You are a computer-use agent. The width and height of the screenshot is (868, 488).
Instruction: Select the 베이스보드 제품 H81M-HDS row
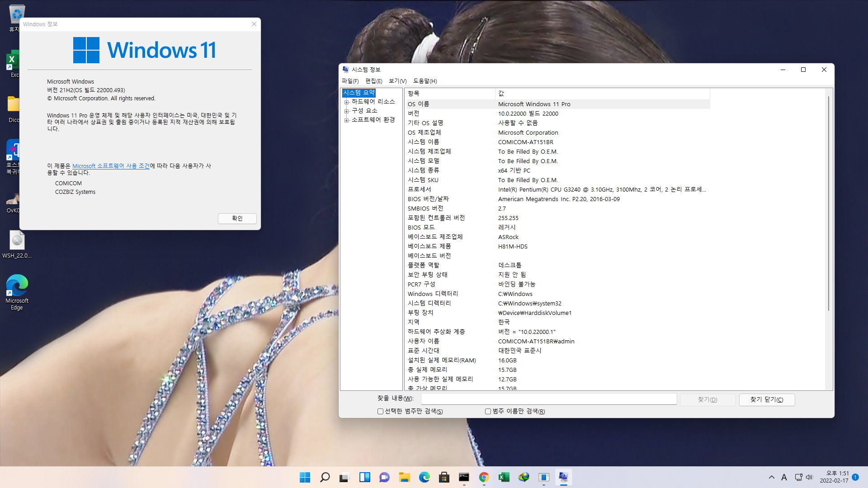(557, 246)
